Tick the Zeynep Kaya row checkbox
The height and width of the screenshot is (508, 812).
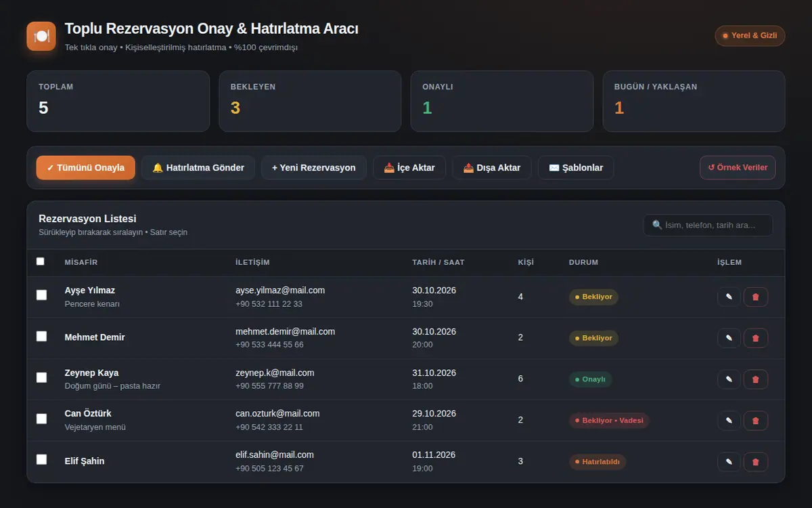[x=41, y=377]
